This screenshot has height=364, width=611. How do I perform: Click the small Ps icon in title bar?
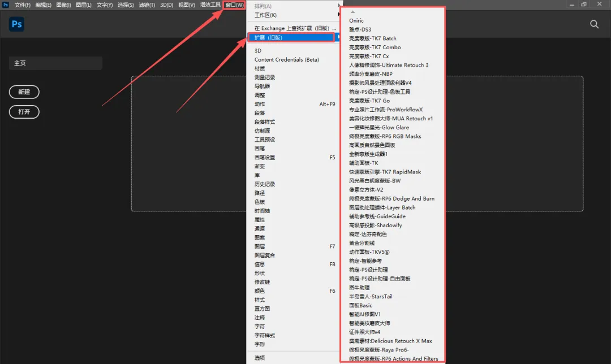[6, 5]
